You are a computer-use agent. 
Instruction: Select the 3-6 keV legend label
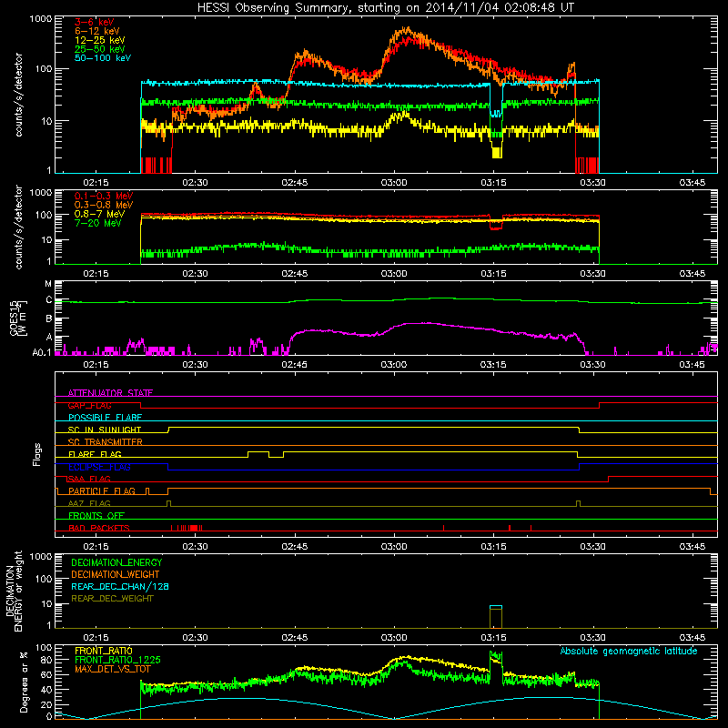(x=95, y=22)
